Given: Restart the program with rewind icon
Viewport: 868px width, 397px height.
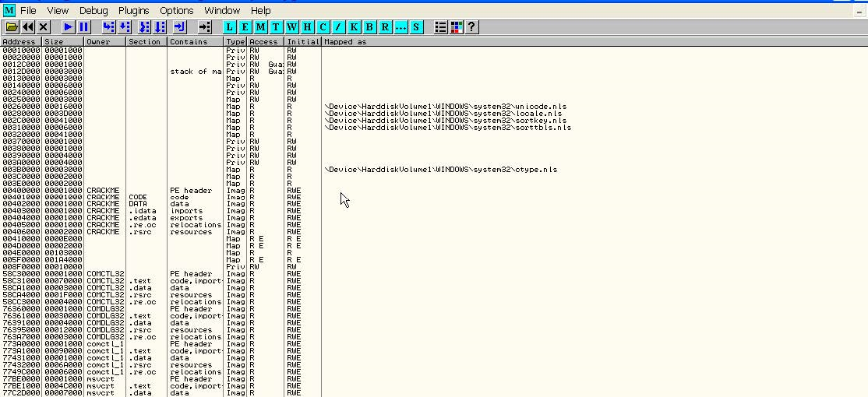Looking at the screenshot, I should [28, 27].
